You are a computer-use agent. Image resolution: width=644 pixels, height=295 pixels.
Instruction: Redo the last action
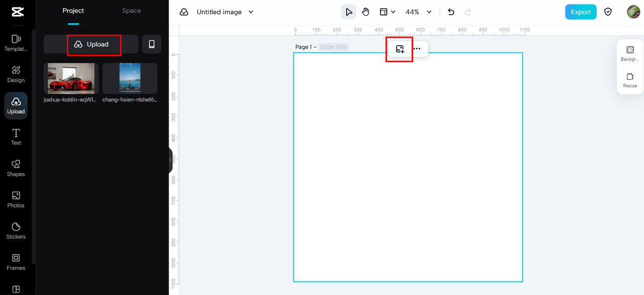pos(468,12)
